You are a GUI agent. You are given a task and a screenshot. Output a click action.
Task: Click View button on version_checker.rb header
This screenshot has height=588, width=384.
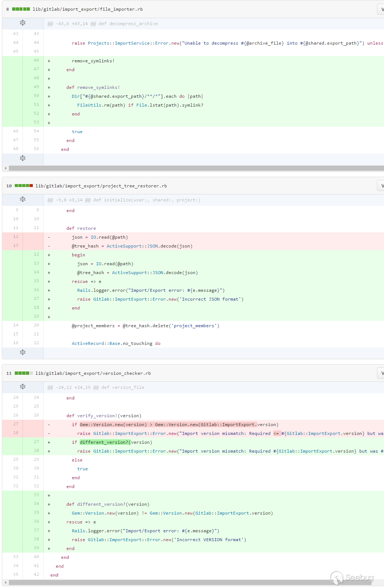381,373
